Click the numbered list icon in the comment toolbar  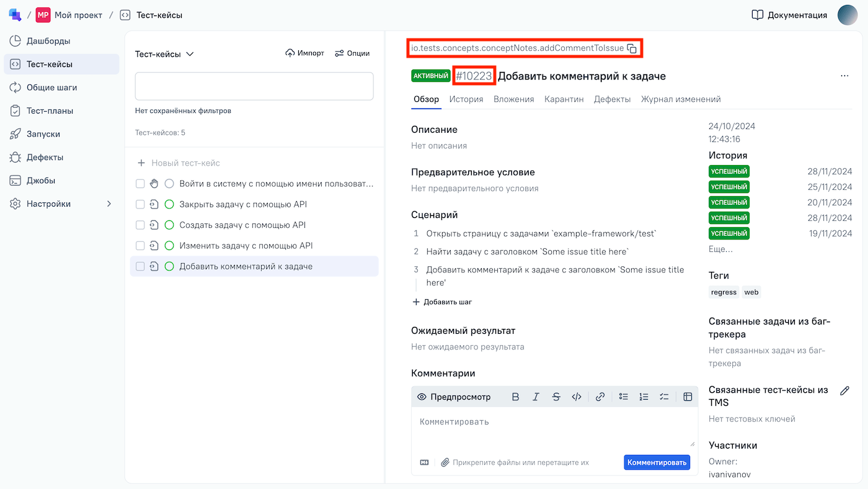644,397
